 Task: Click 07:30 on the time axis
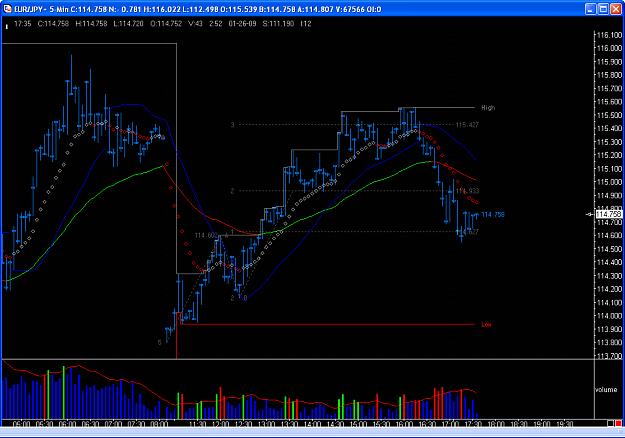click(x=136, y=424)
